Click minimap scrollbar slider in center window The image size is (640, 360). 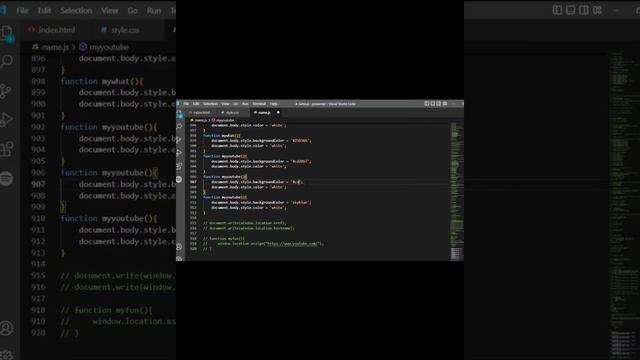pyautogui.click(x=457, y=254)
